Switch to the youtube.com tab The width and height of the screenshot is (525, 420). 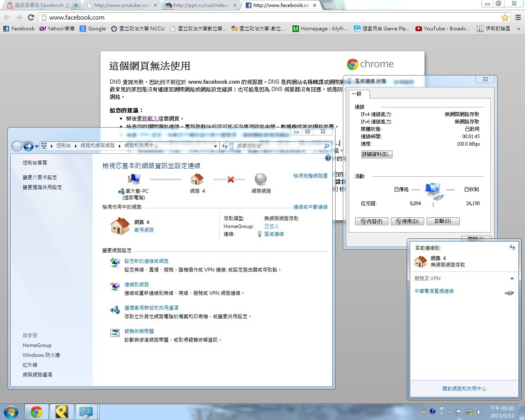122,5
